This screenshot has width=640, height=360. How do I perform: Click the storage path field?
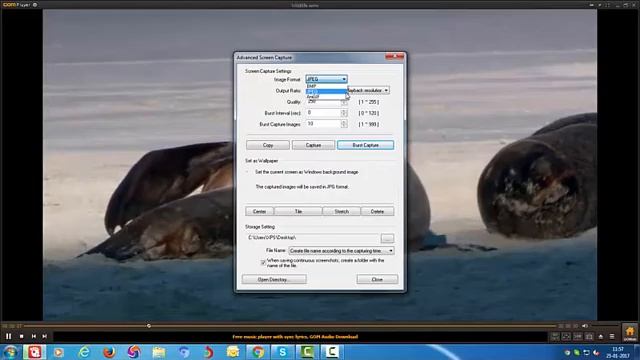pos(313,238)
